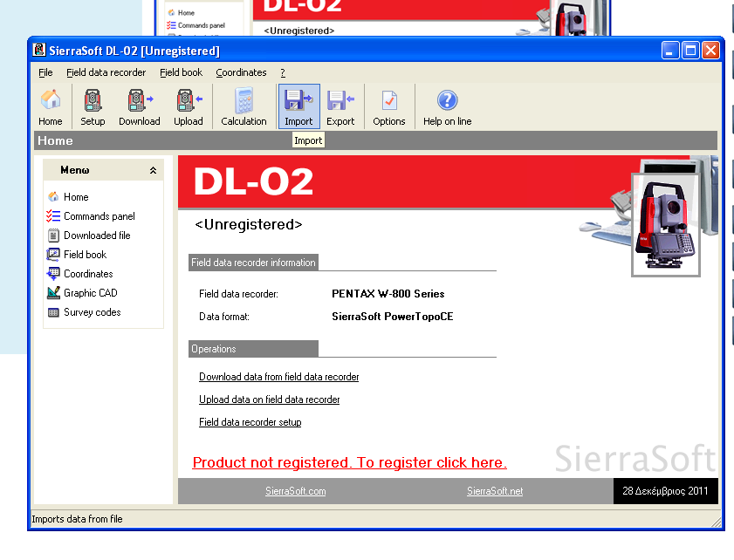Open Field book in the sidebar
734x560 pixels.
point(77,255)
